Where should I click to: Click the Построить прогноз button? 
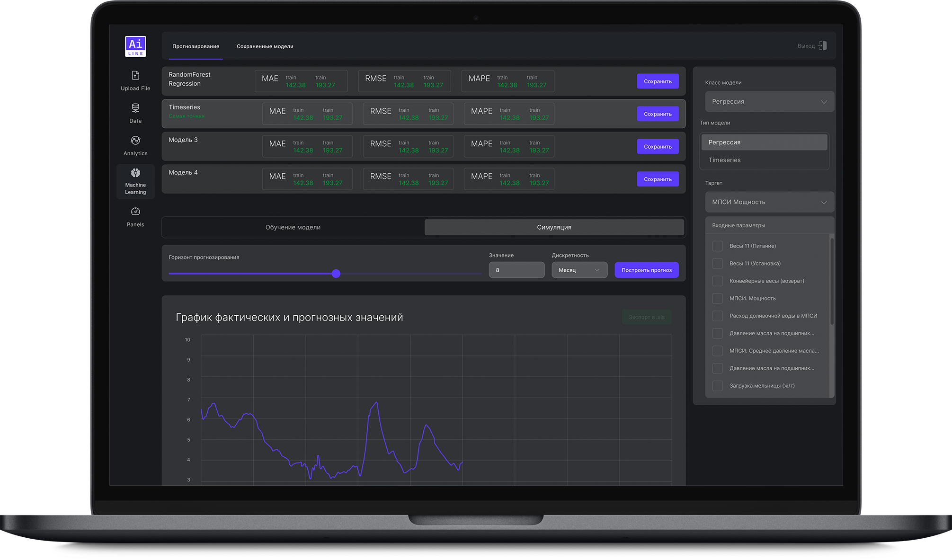tap(646, 270)
